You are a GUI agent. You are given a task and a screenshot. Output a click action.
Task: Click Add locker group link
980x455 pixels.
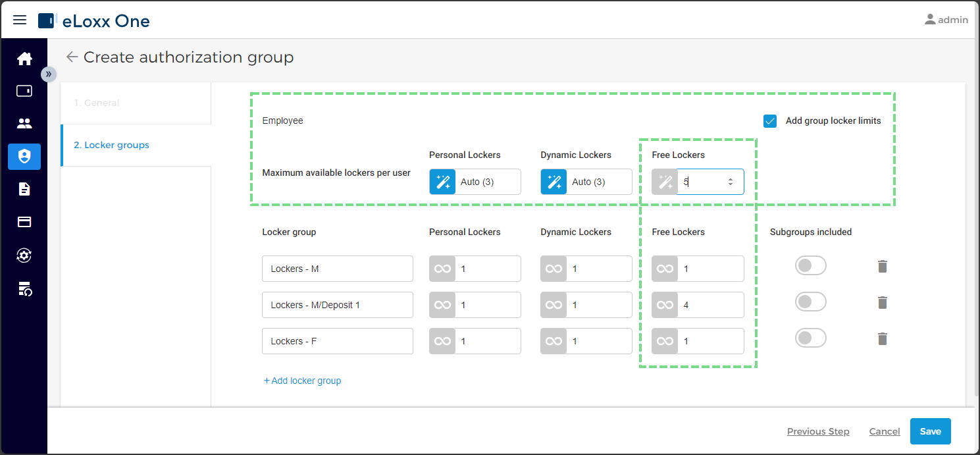tap(302, 381)
